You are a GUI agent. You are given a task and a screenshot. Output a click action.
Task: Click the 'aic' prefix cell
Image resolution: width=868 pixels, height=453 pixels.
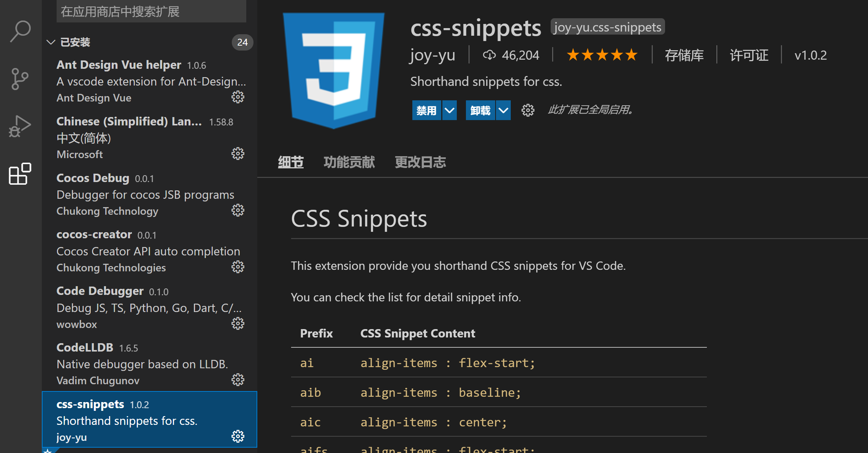310,422
